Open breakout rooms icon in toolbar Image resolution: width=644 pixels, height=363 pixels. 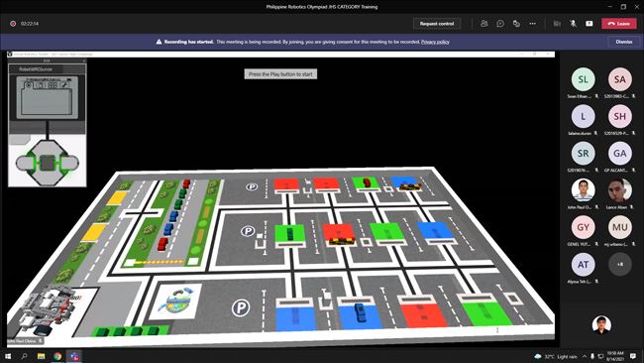516,24
